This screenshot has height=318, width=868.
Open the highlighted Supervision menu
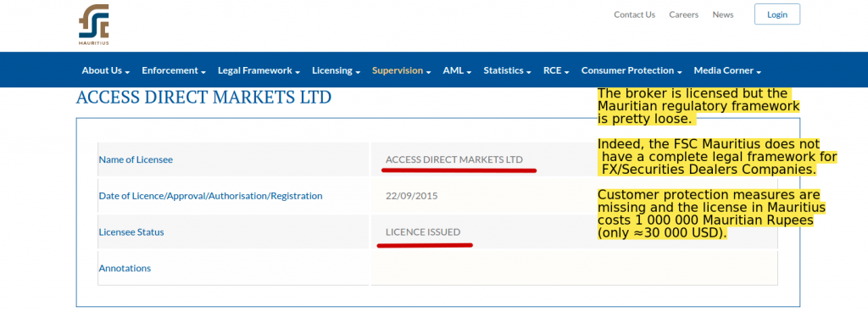click(401, 70)
